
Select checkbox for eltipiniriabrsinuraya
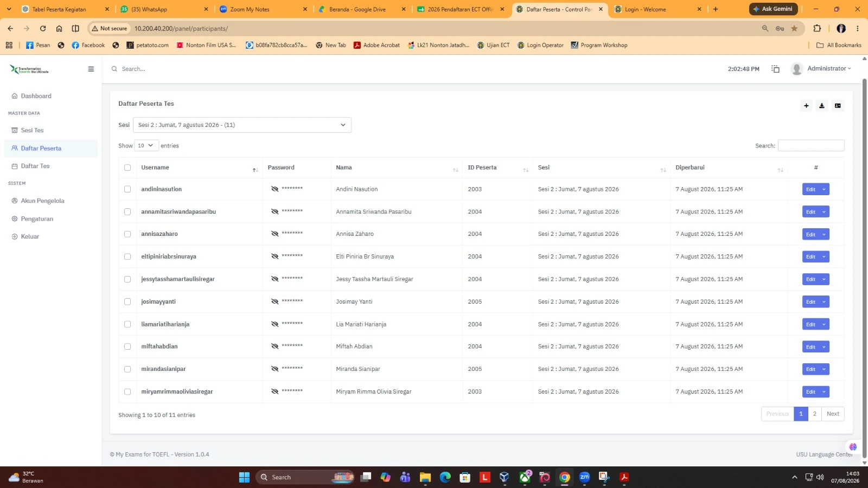(127, 256)
